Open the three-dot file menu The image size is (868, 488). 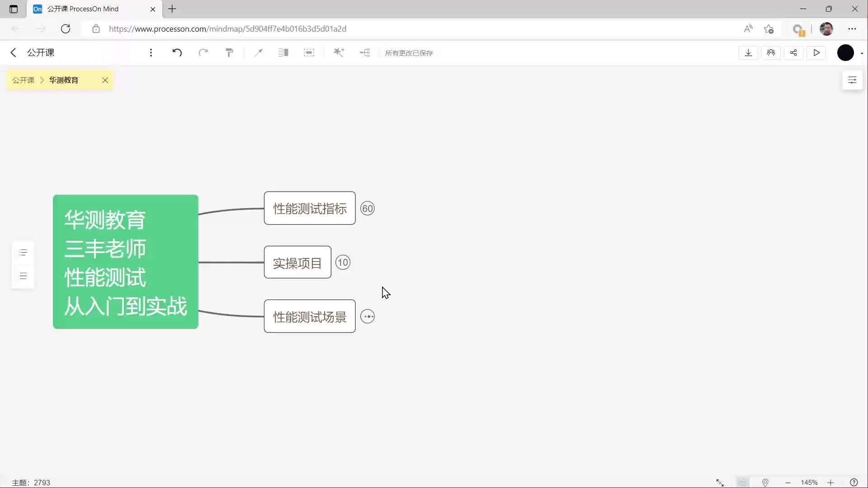tap(151, 53)
